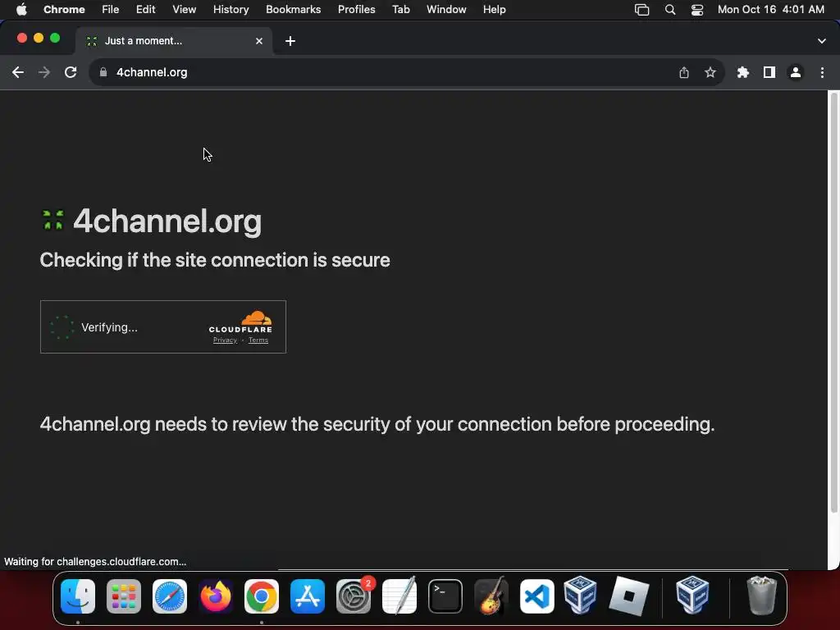Viewport: 840px width, 630px height.
Task: Open Chrome's three-dot menu
Action: click(x=822, y=72)
